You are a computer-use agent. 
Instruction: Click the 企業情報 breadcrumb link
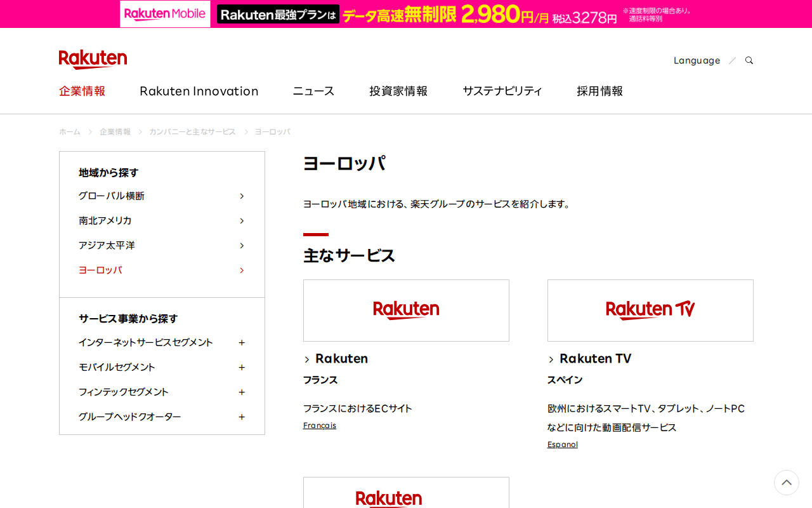click(115, 131)
